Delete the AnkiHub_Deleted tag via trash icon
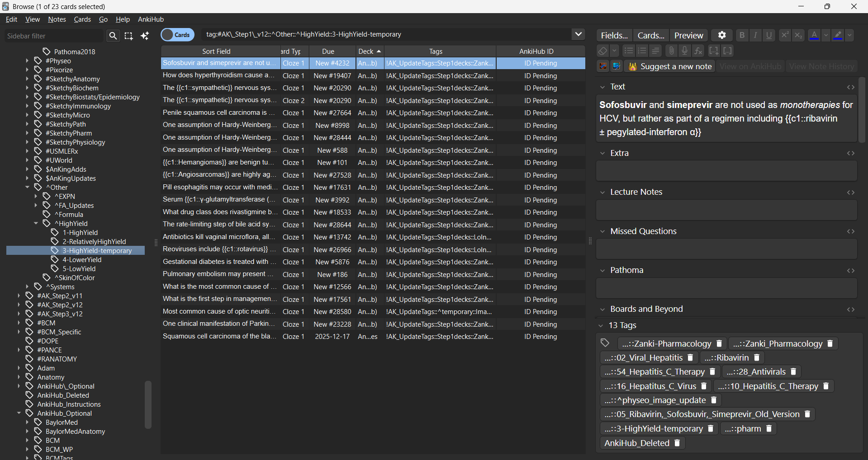 (x=677, y=443)
